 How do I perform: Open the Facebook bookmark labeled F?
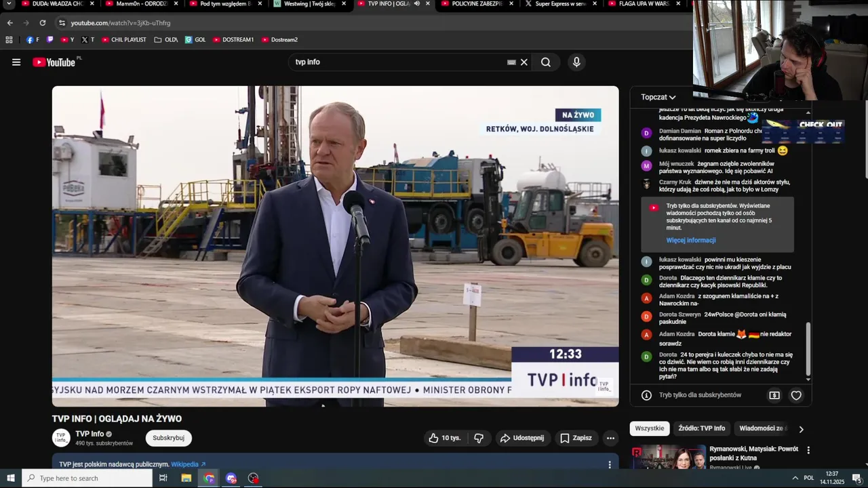(33, 40)
